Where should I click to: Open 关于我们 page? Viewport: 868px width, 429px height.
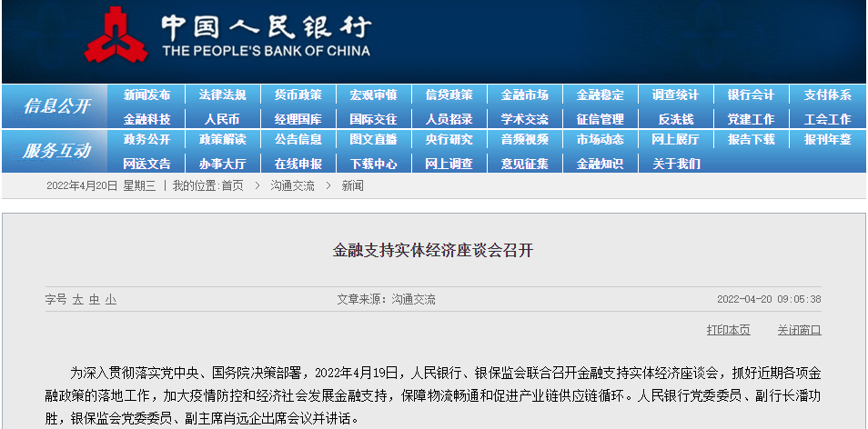675,164
